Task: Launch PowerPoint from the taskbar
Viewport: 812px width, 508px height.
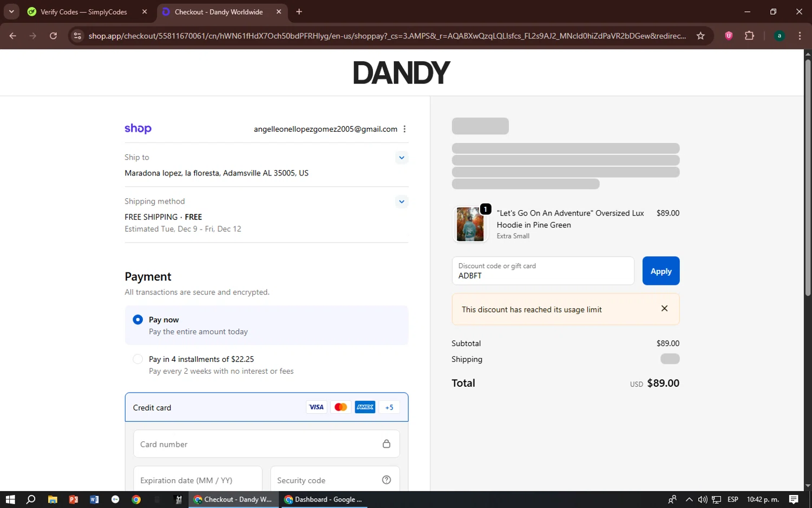Action: click(74, 499)
